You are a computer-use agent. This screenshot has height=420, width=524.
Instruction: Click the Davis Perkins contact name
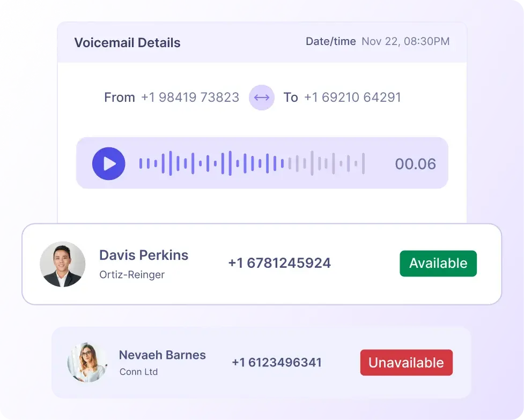pyautogui.click(x=144, y=255)
